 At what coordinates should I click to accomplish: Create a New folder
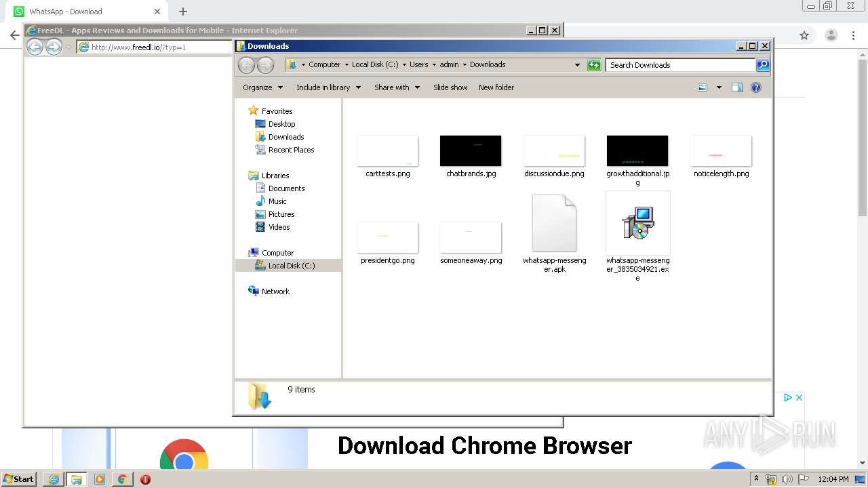(x=496, y=87)
